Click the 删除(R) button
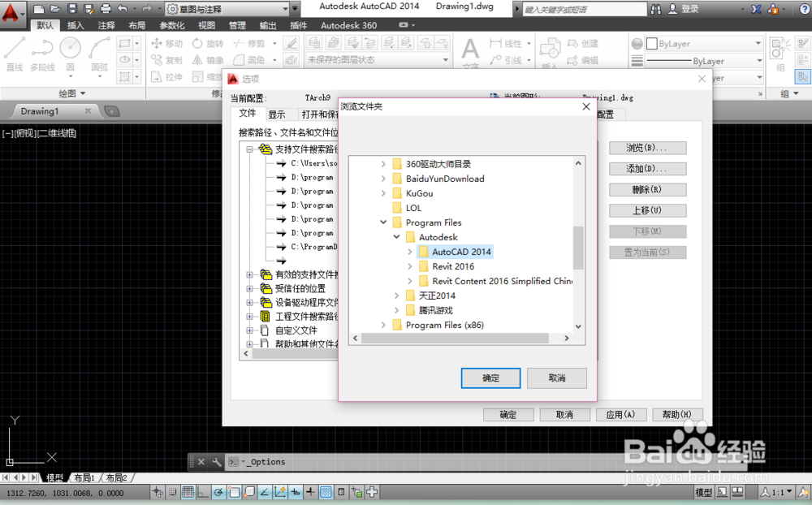The width and height of the screenshot is (812, 505). click(x=647, y=189)
